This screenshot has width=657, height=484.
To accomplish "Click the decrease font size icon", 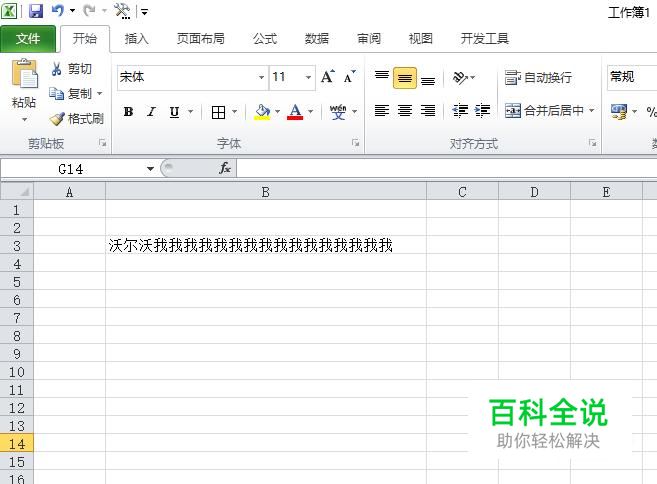I will [349, 77].
